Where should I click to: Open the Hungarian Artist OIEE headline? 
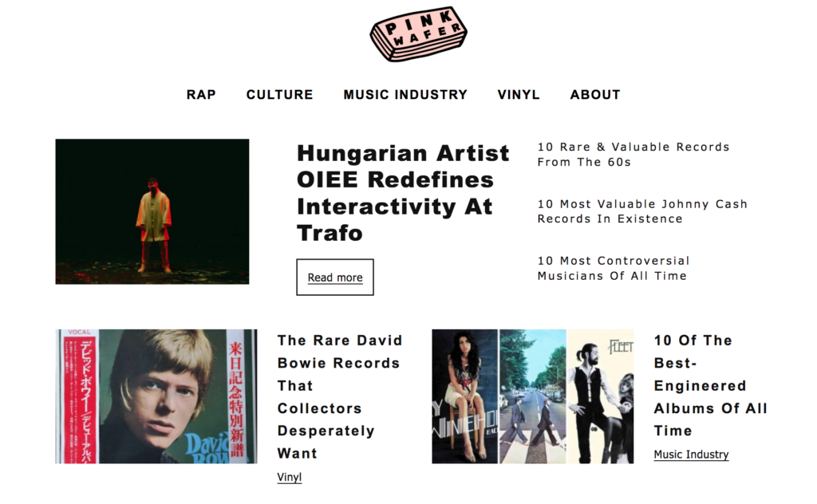[403, 193]
